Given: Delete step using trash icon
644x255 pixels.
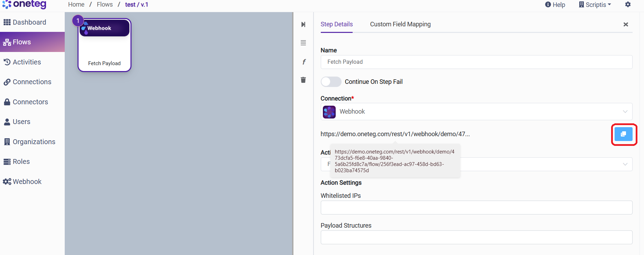Looking at the screenshot, I should pyautogui.click(x=303, y=80).
